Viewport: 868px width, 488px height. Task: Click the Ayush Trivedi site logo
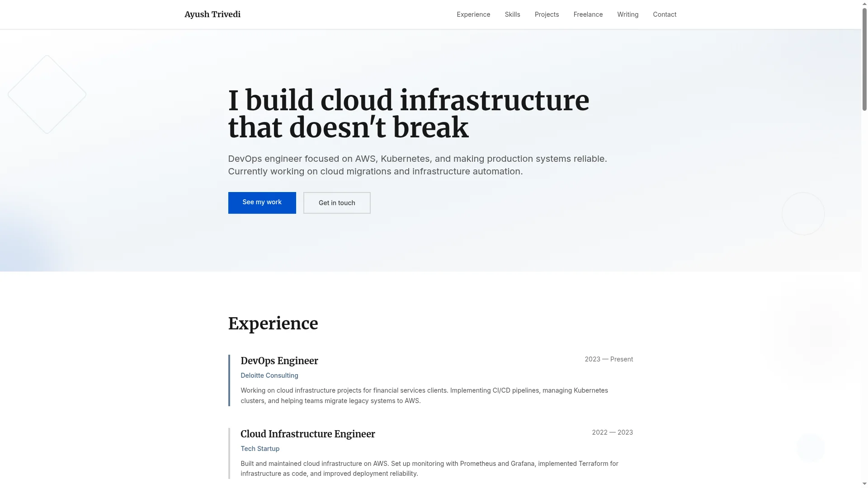pos(212,14)
